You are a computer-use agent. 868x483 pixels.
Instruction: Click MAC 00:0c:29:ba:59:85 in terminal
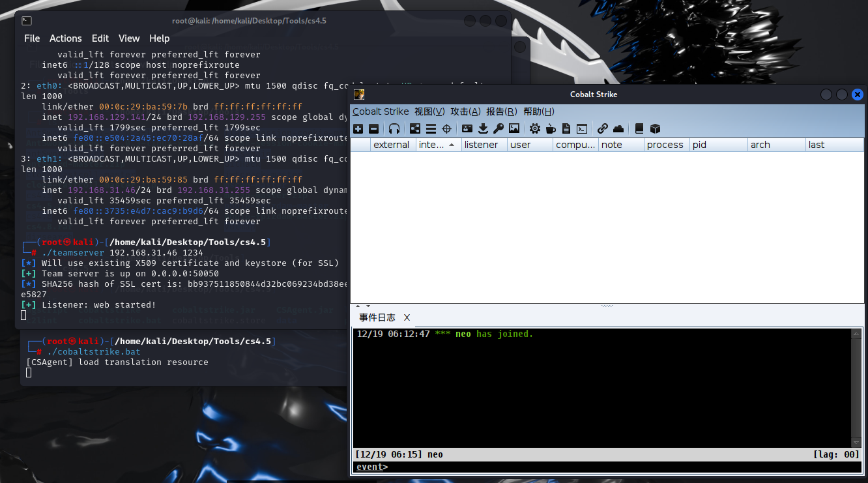coord(143,179)
